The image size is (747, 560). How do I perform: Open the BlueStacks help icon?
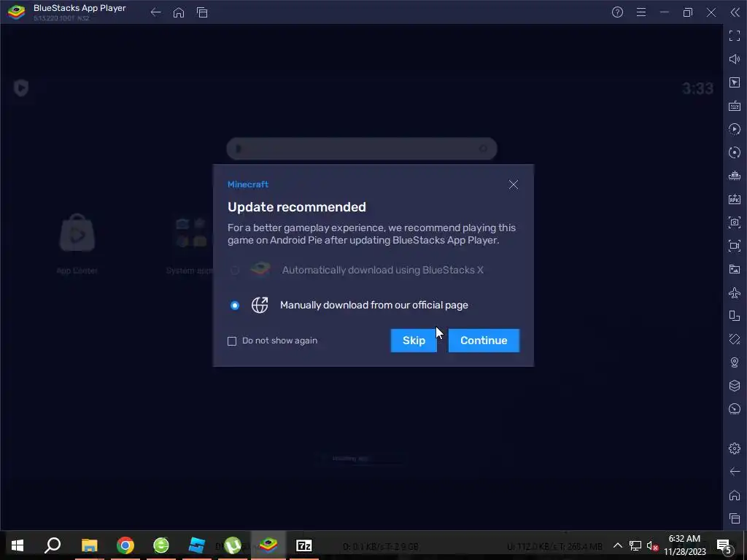[617, 12]
